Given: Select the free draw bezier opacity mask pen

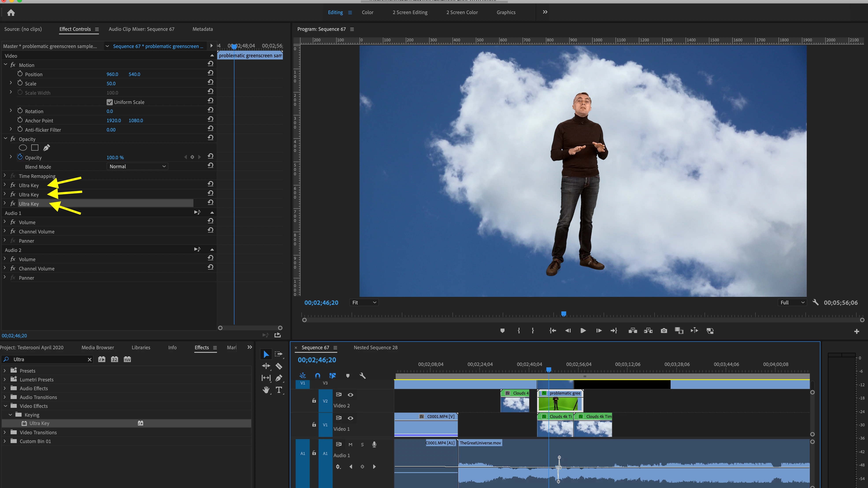Looking at the screenshot, I should pos(46,148).
